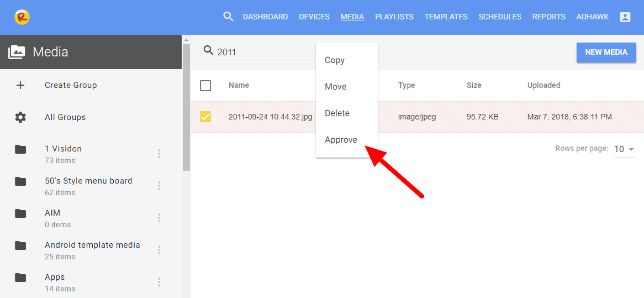Click the plus icon beside Create Group

point(20,85)
